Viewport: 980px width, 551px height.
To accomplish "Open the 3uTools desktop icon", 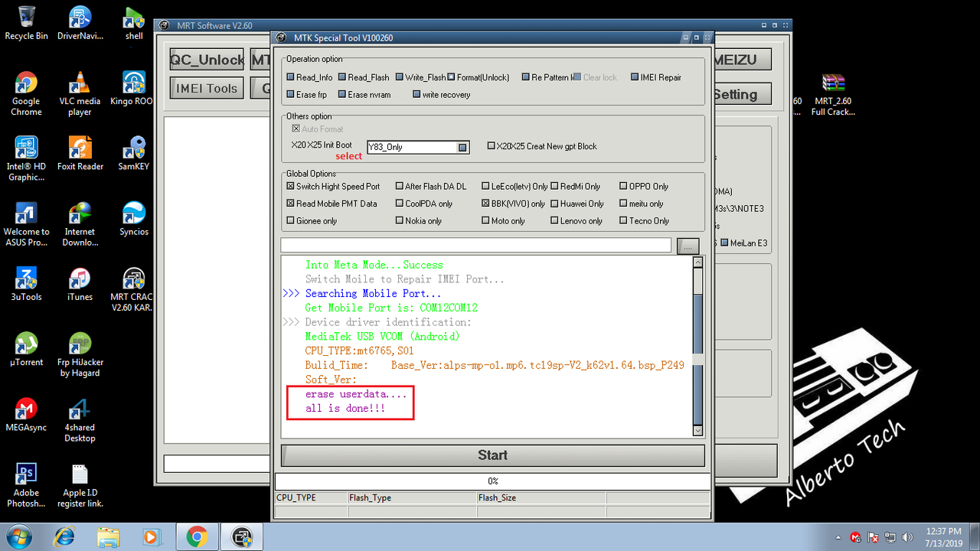I will coord(26,283).
